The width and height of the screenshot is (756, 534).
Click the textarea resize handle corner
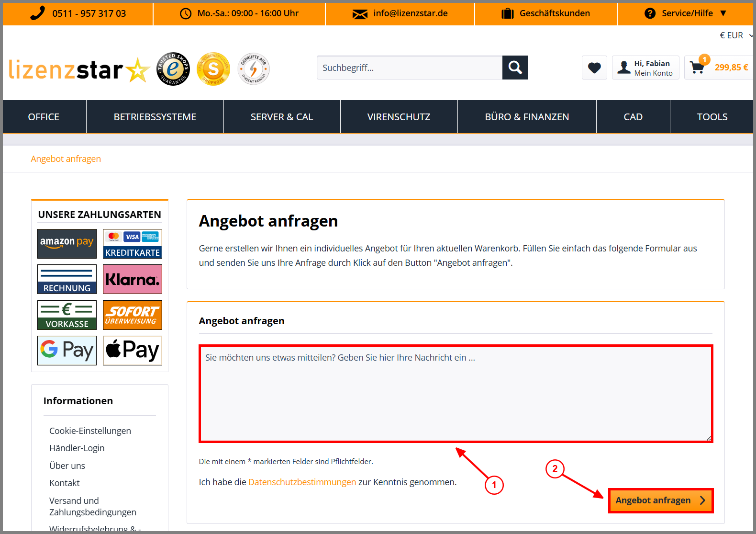point(709,438)
